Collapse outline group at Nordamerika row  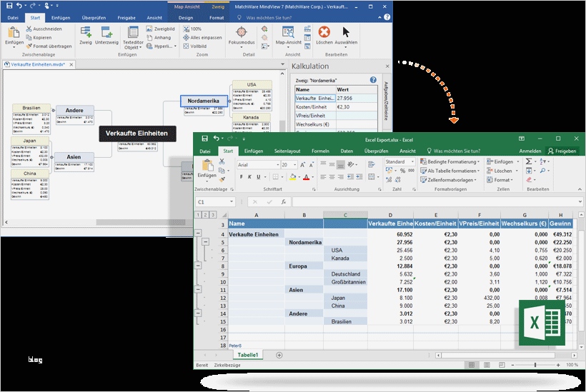(x=206, y=242)
